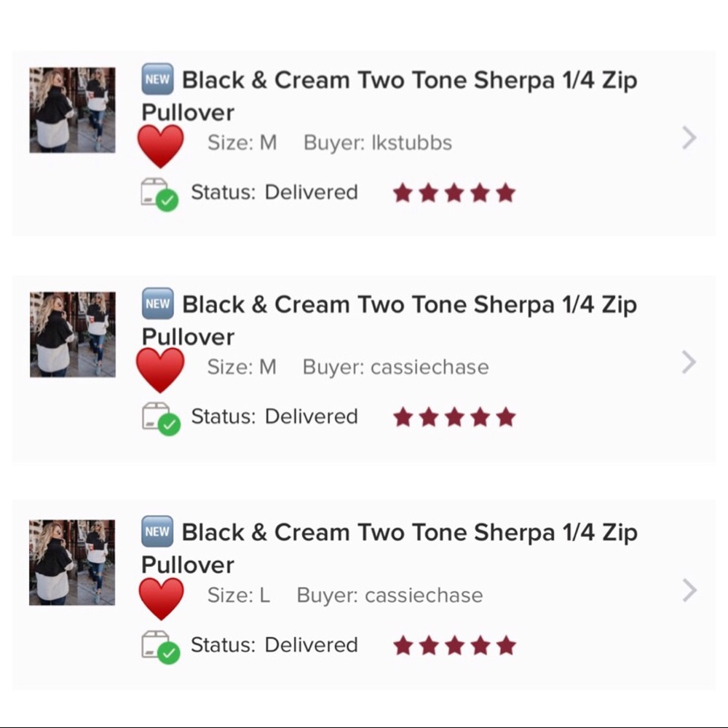Click delivered package icon for size L order
This screenshot has height=728, width=728.
pyautogui.click(x=161, y=646)
